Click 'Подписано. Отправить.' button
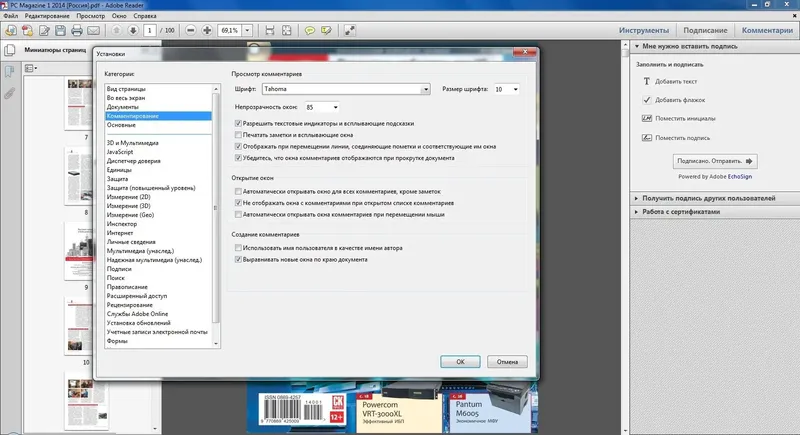 click(x=715, y=161)
